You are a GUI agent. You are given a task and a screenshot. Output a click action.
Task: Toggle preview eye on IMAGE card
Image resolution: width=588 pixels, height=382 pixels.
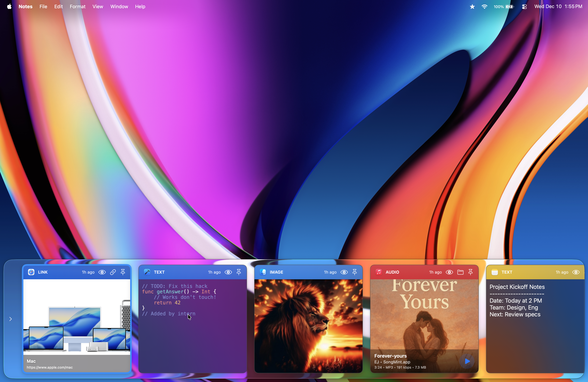(344, 272)
